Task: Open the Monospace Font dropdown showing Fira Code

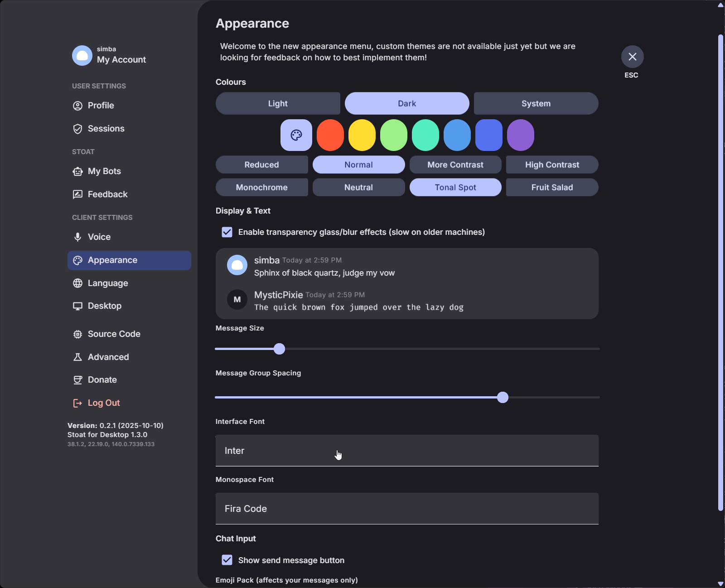Action: click(x=407, y=509)
